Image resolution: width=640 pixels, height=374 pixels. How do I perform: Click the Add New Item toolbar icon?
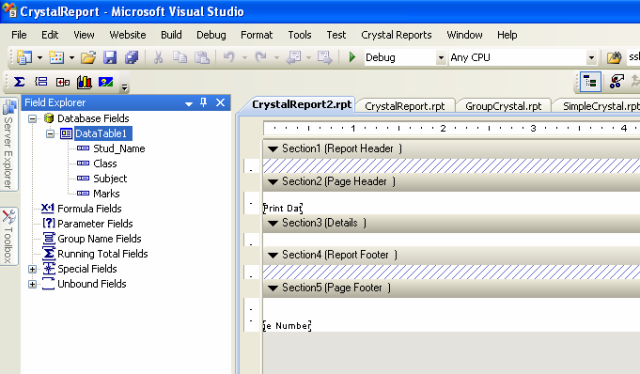(56, 58)
